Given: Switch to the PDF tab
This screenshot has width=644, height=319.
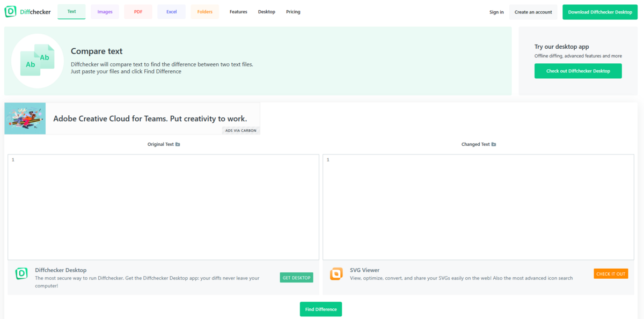Looking at the screenshot, I should 138,12.
